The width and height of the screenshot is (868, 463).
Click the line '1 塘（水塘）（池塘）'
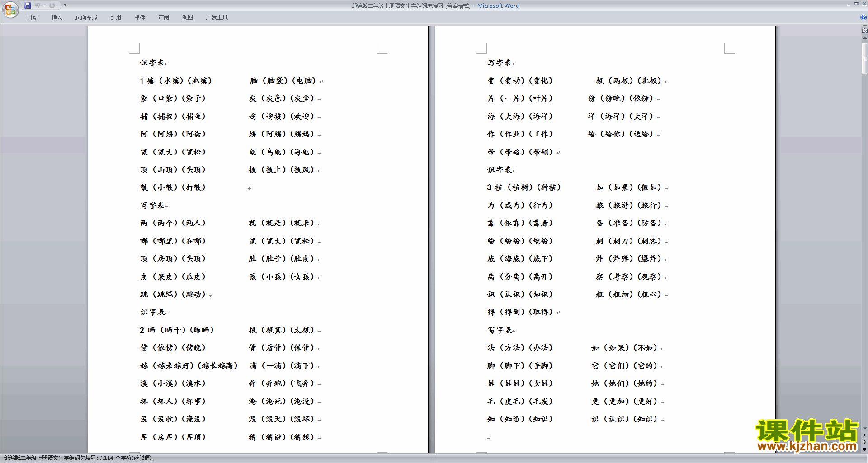(x=176, y=81)
